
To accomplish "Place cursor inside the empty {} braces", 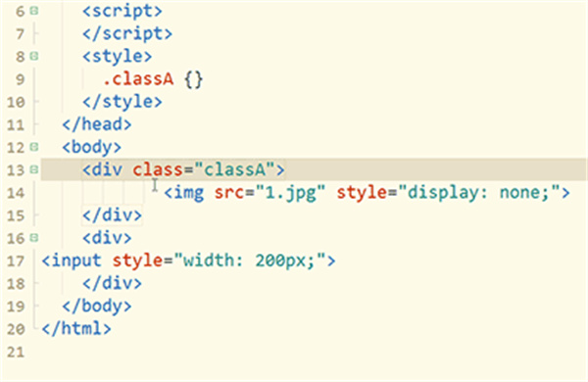I will [194, 79].
